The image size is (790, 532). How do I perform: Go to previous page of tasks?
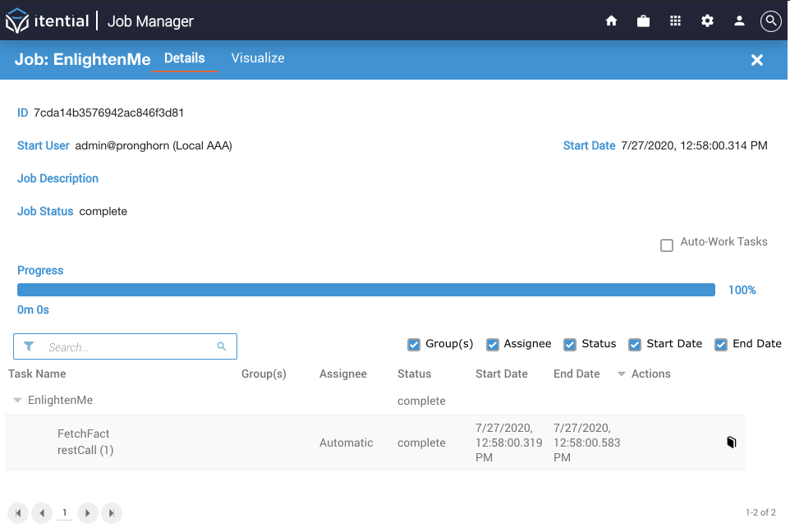click(42, 513)
